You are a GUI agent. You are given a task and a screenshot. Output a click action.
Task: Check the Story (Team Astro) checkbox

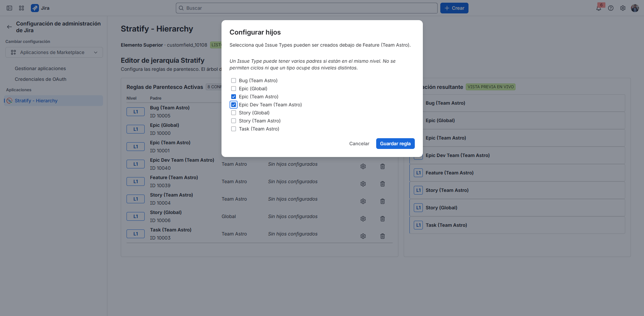click(234, 121)
